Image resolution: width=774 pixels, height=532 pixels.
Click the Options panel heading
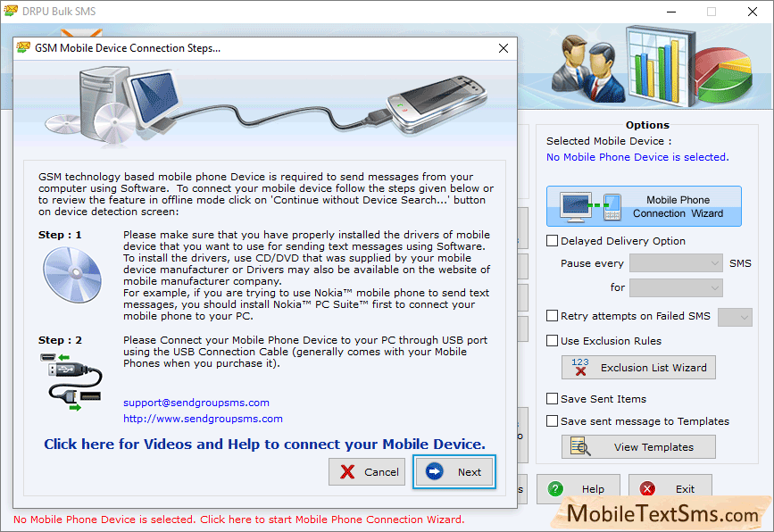(647, 125)
